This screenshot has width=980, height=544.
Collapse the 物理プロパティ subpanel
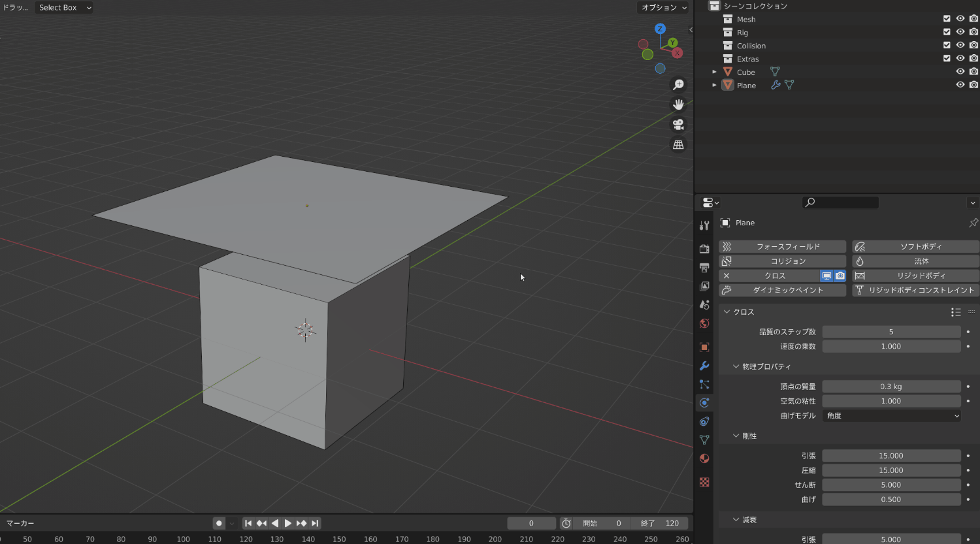[x=736, y=367]
